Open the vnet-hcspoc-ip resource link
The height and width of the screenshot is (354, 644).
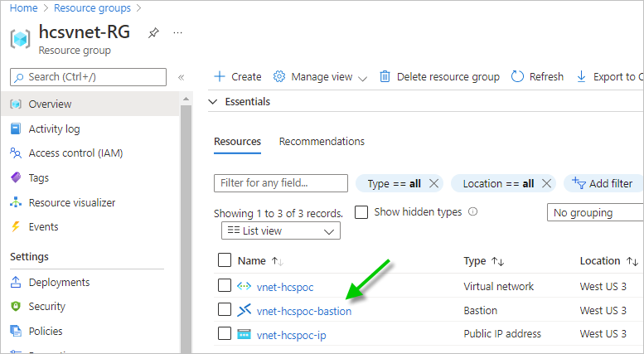[291, 336]
